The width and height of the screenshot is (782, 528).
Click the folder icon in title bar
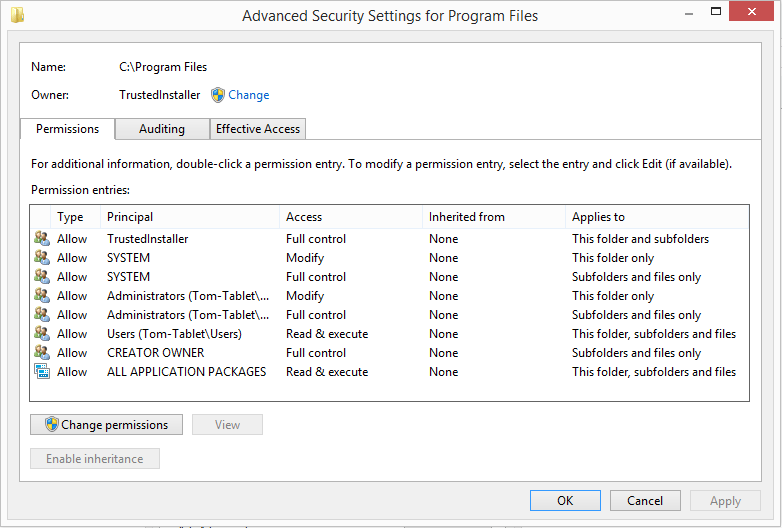point(17,15)
